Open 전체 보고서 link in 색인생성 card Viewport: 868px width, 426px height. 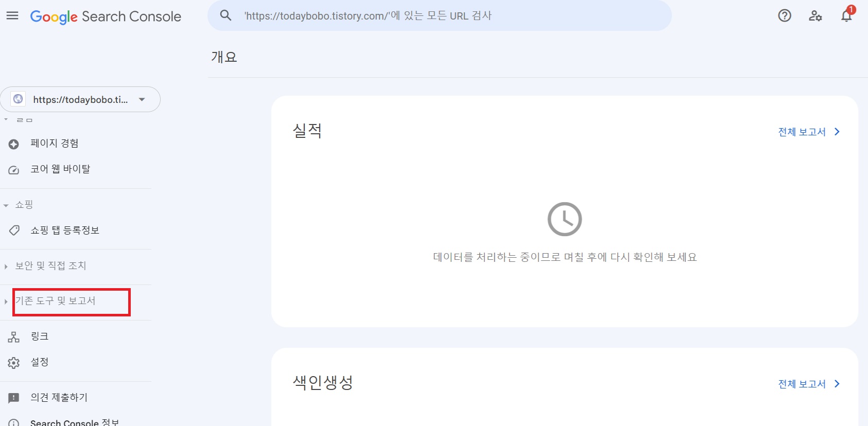coord(802,384)
